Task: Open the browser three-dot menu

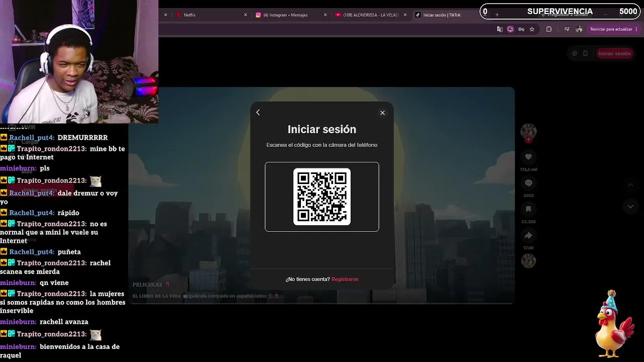Action: tap(636, 29)
